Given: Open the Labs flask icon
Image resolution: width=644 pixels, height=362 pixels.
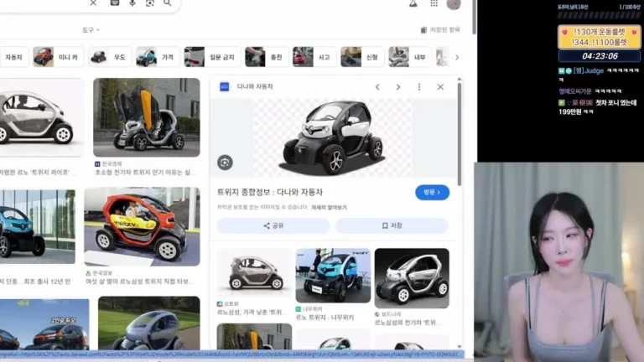Looking at the screenshot, I should [x=413, y=3].
